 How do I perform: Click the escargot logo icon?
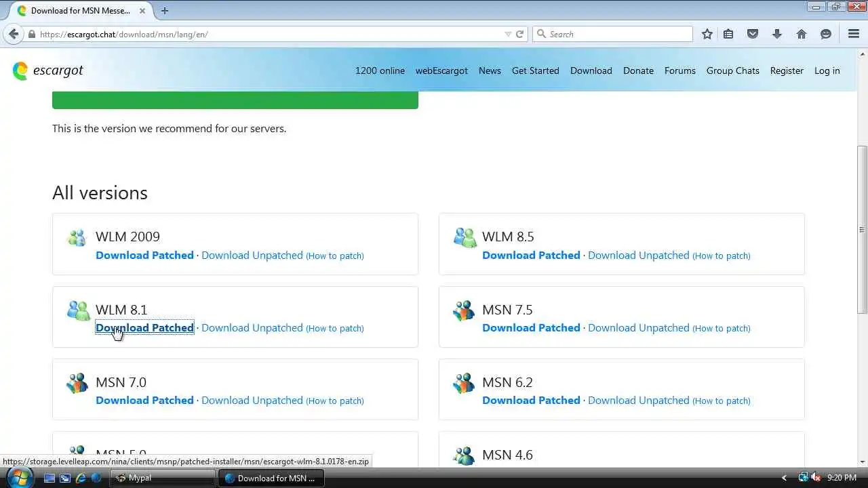pos(20,70)
